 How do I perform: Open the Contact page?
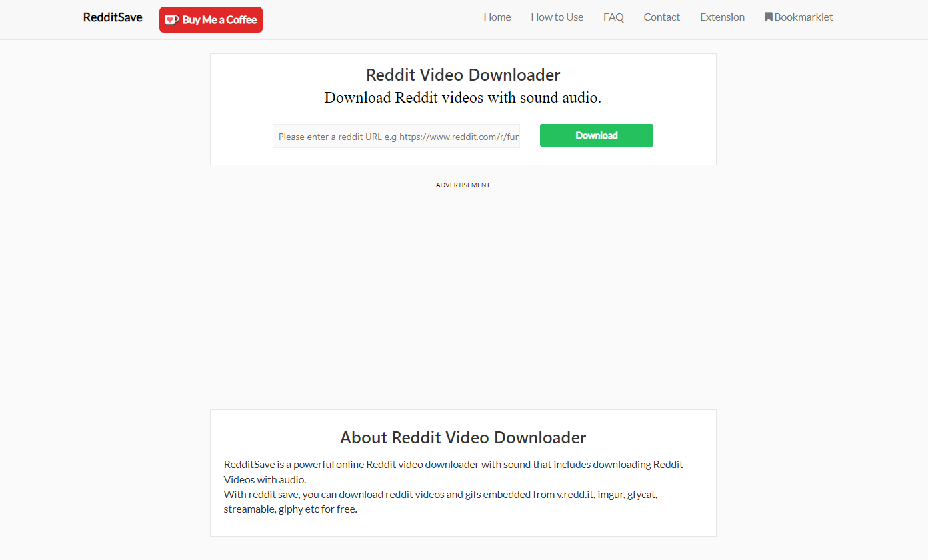pyautogui.click(x=662, y=17)
